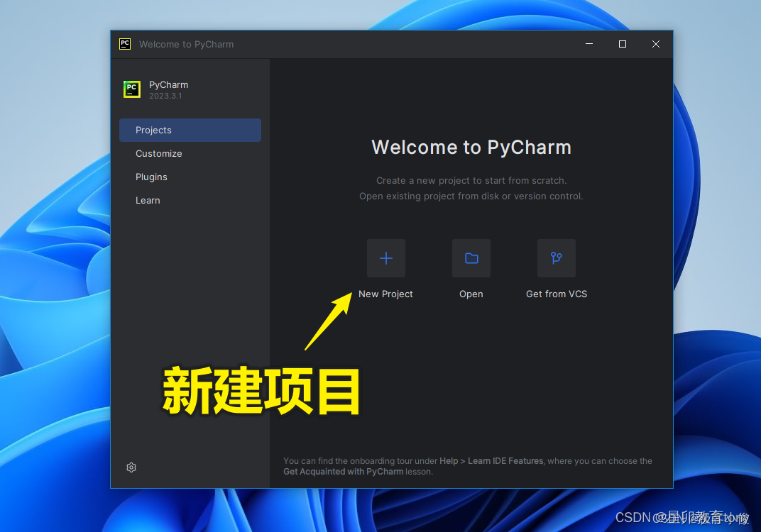
Task: Click the "Get Acquainted with PyCharm" lesson text
Action: [343, 472]
